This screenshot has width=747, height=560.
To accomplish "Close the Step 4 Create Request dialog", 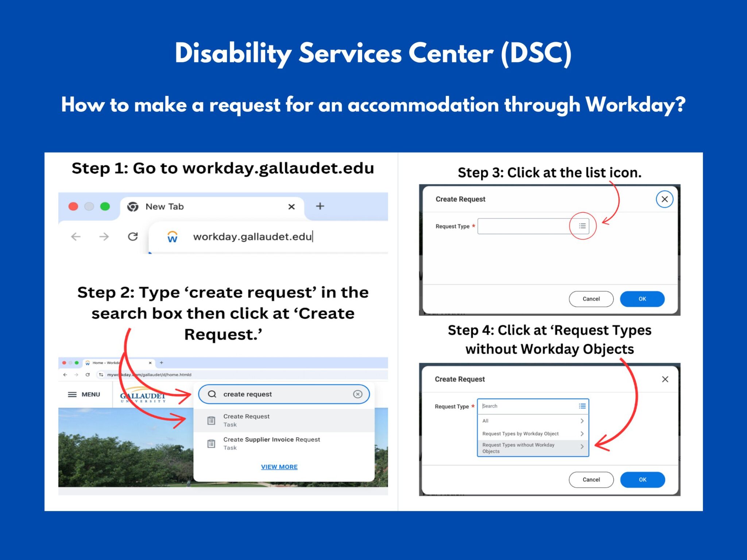I will click(665, 379).
